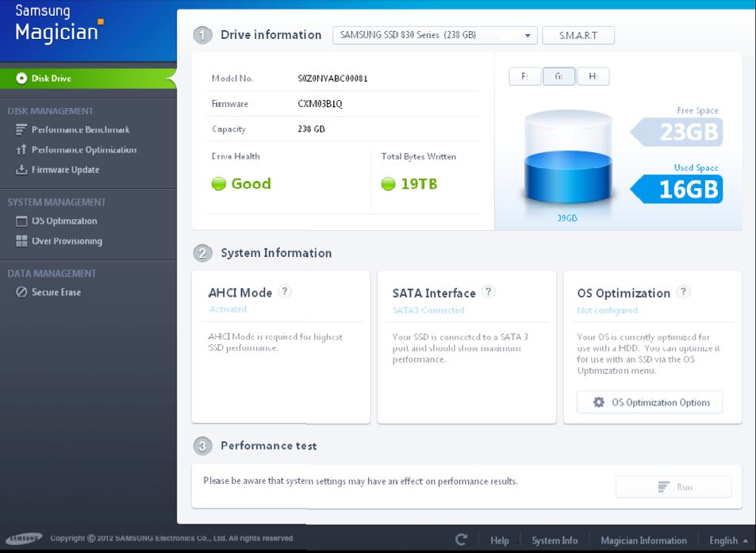Open OS Optimization from the sidebar

tap(63, 221)
